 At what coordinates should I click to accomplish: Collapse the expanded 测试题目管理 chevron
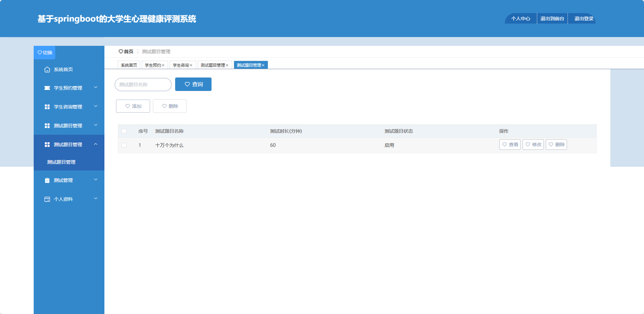96,144
